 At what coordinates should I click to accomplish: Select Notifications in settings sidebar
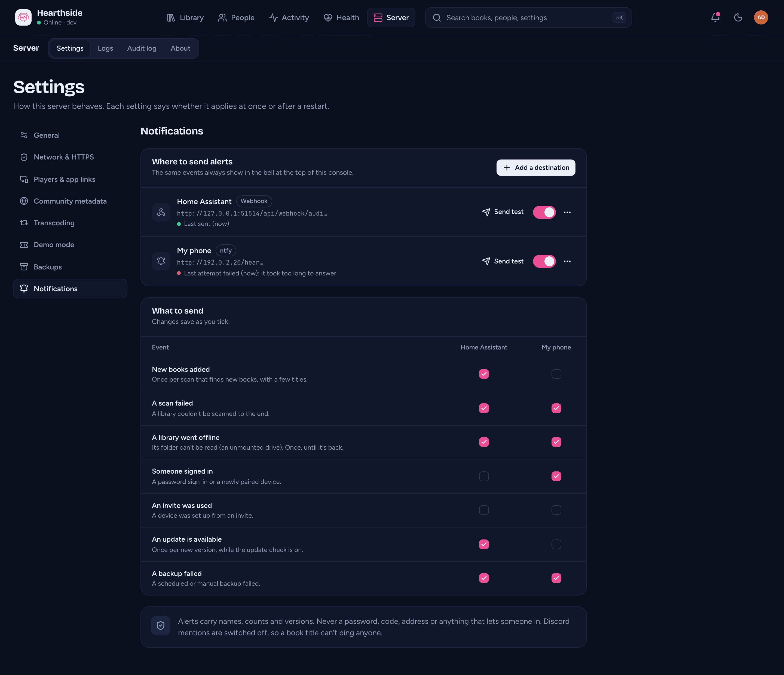(x=70, y=289)
